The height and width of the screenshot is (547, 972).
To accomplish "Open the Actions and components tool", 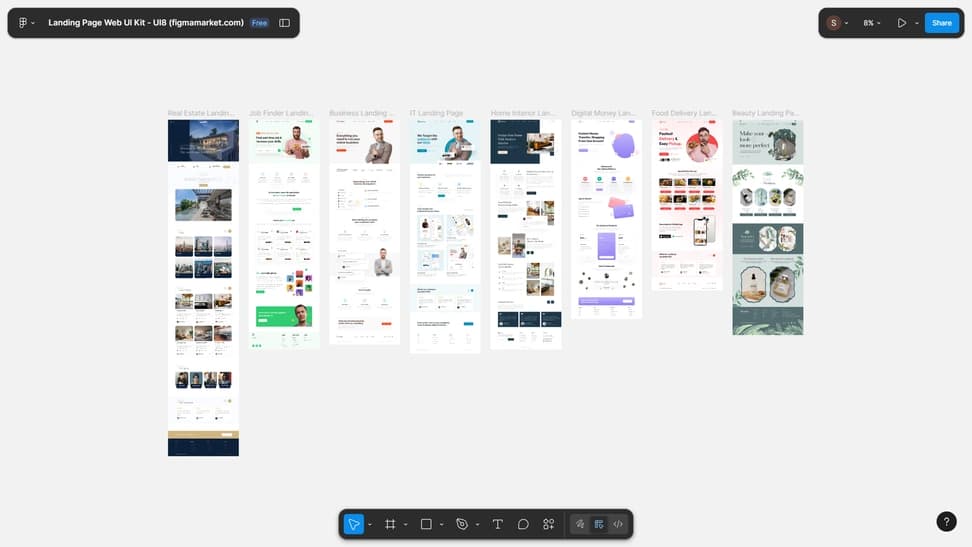I will pyautogui.click(x=549, y=524).
